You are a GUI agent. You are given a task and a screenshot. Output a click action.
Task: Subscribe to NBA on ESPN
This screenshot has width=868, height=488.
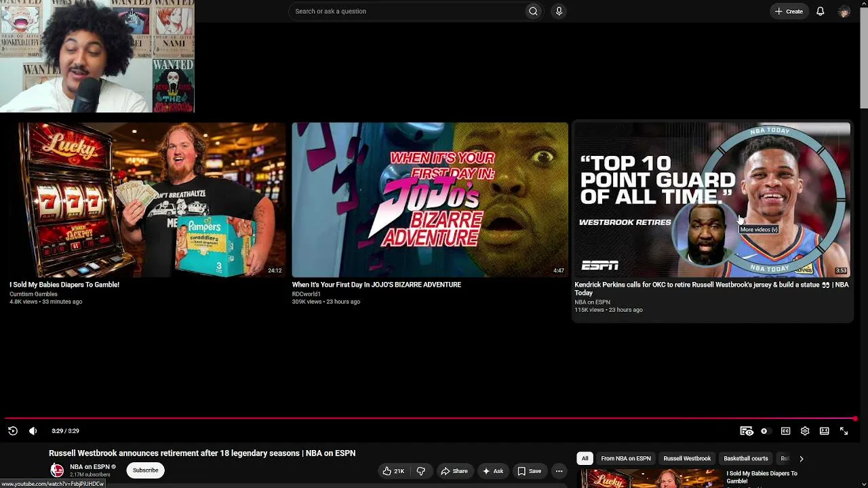[x=145, y=470]
